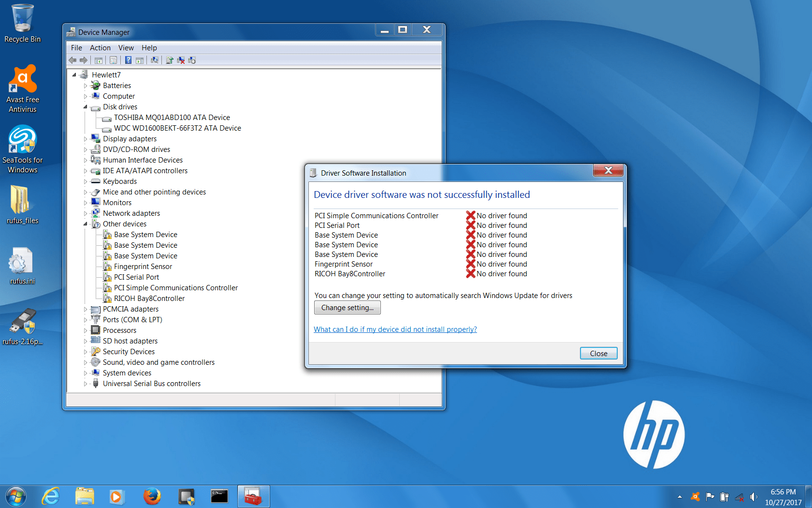
Task: Click the Uninstall device toolbar icon
Action: [x=181, y=60]
